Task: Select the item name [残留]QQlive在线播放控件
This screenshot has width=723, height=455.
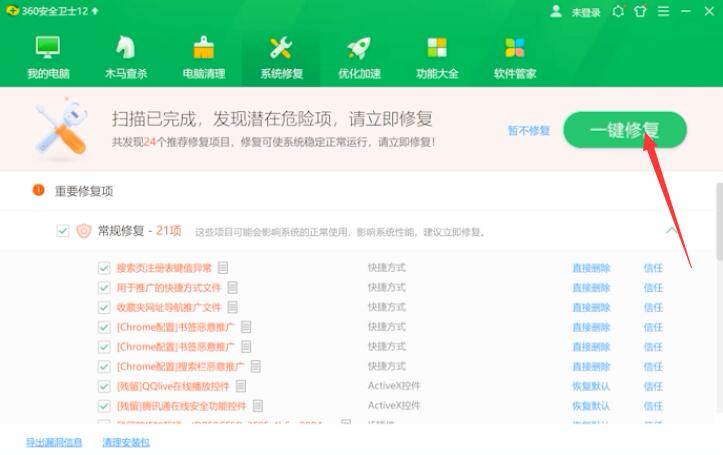Action: click(173, 386)
